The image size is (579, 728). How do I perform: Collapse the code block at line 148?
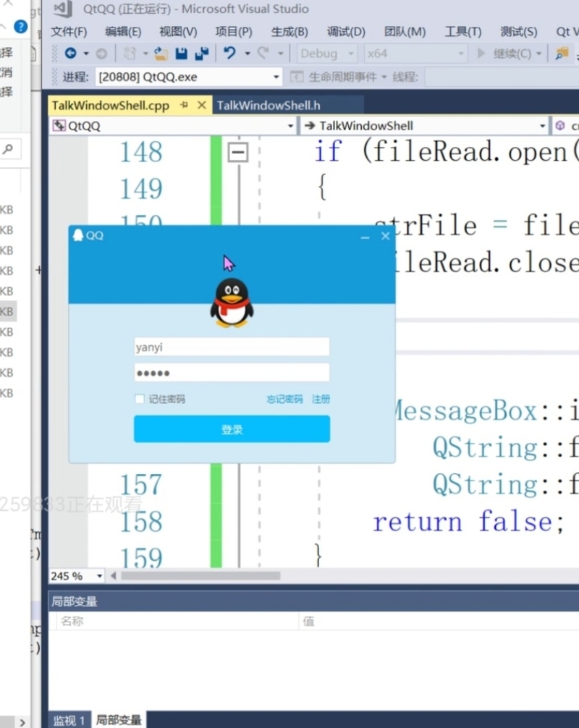click(x=238, y=152)
